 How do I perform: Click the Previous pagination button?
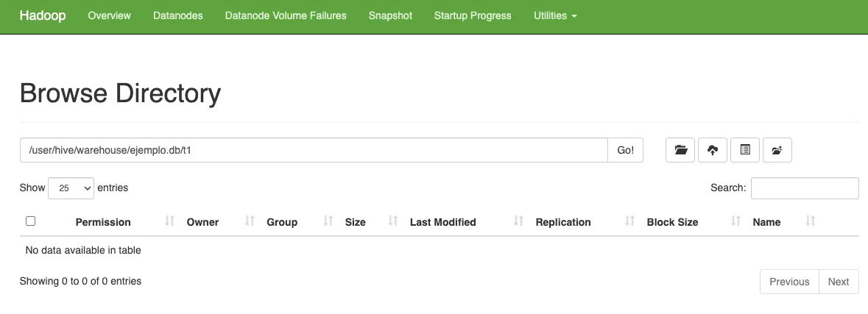[x=789, y=282]
